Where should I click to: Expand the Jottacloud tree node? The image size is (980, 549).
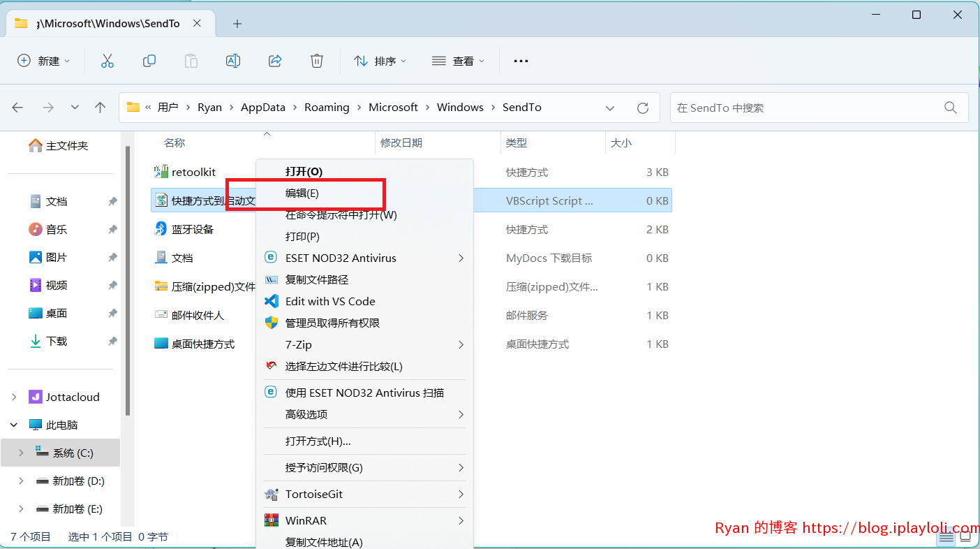(x=14, y=397)
